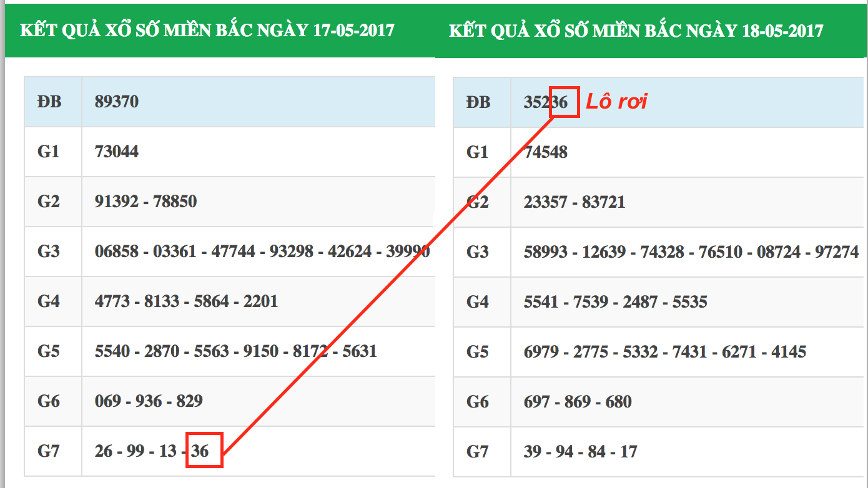868x488 pixels.
Task: Click the red "Lô rơi" annotation
Action: 616,102
